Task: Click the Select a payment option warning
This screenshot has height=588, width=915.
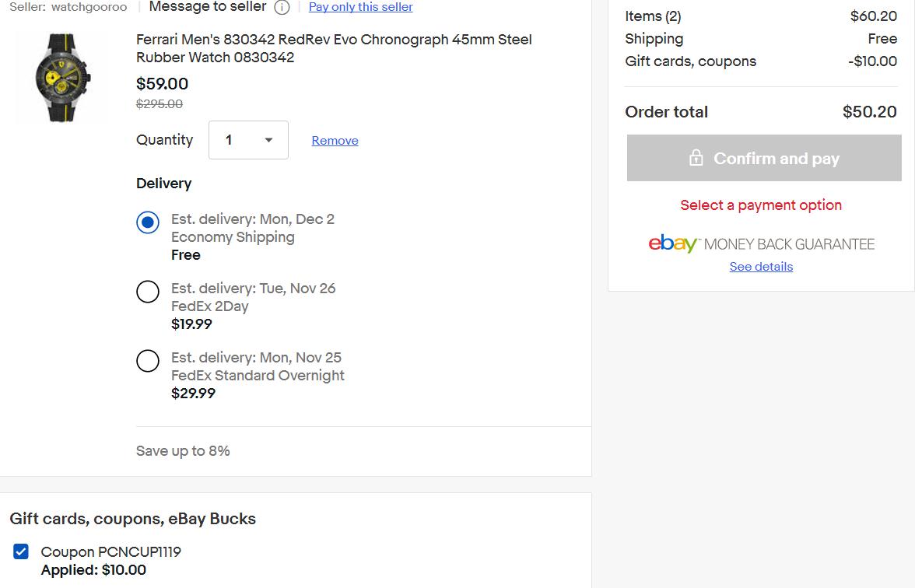Action: tap(761, 205)
